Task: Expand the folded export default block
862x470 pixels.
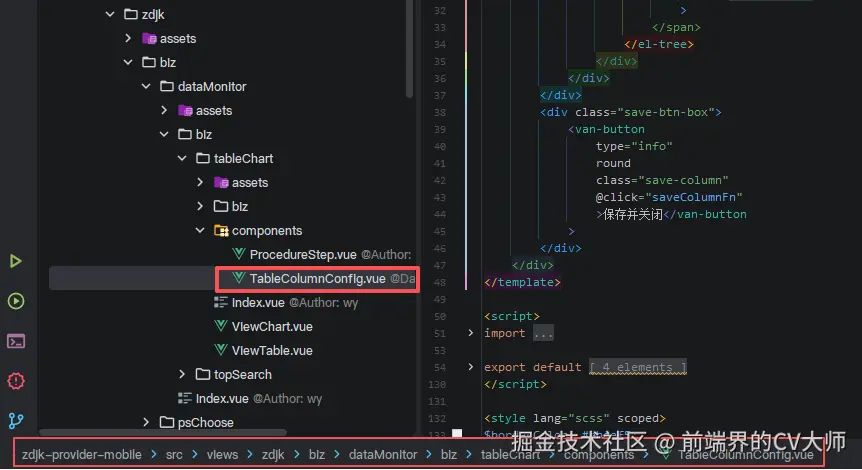Action: click(471, 367)
